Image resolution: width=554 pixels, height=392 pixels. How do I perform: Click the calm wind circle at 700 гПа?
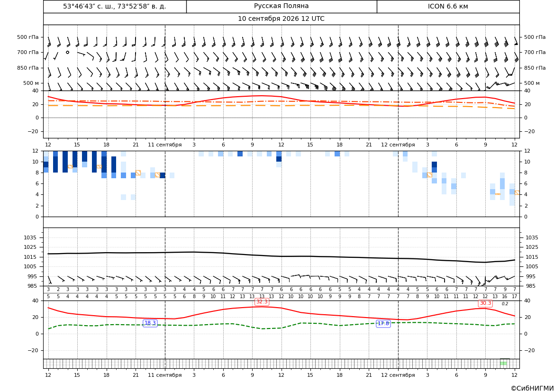point(67,52)
